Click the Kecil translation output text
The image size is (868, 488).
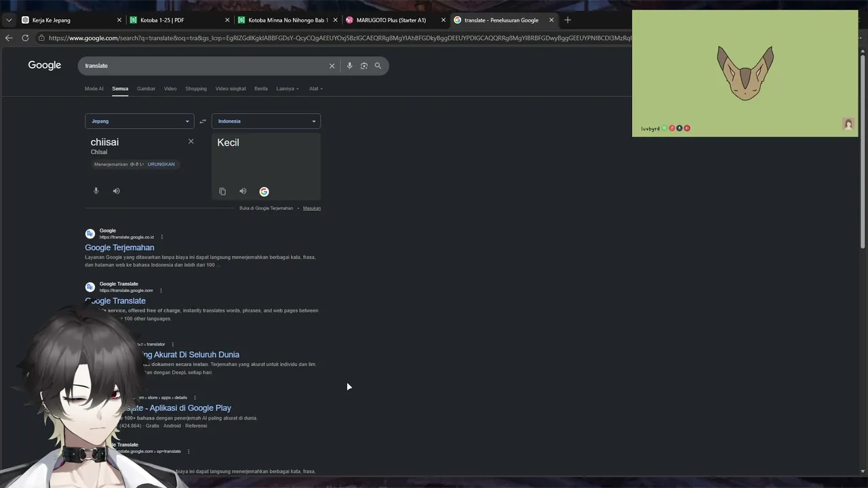228,142
